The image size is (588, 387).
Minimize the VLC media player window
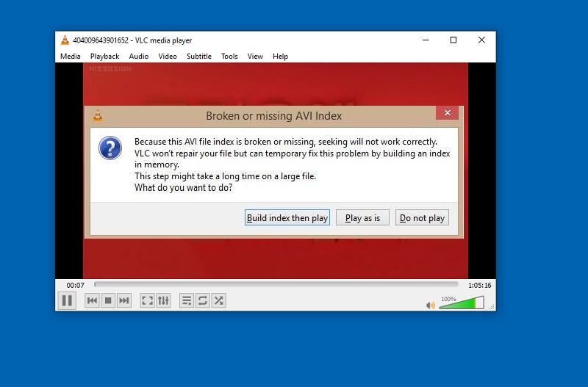point(426,40)
